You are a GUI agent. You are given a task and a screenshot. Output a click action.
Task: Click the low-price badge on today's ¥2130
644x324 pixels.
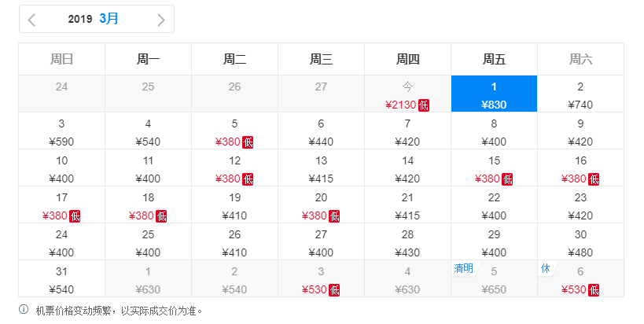(x=424, y=105)
